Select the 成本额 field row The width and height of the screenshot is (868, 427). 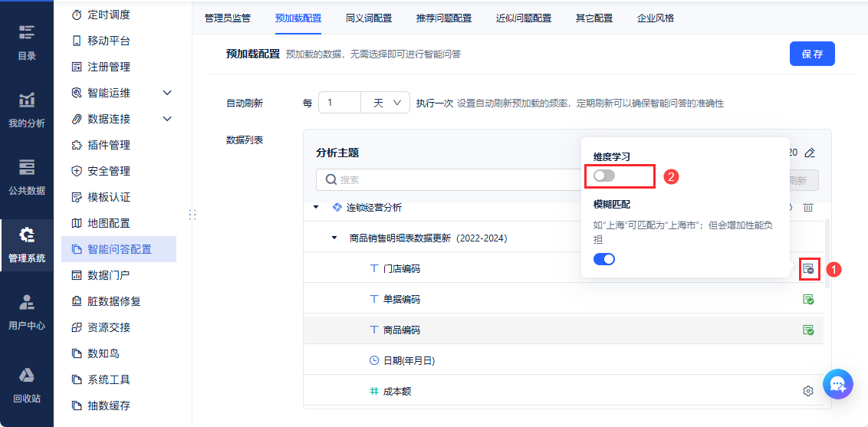564,391
